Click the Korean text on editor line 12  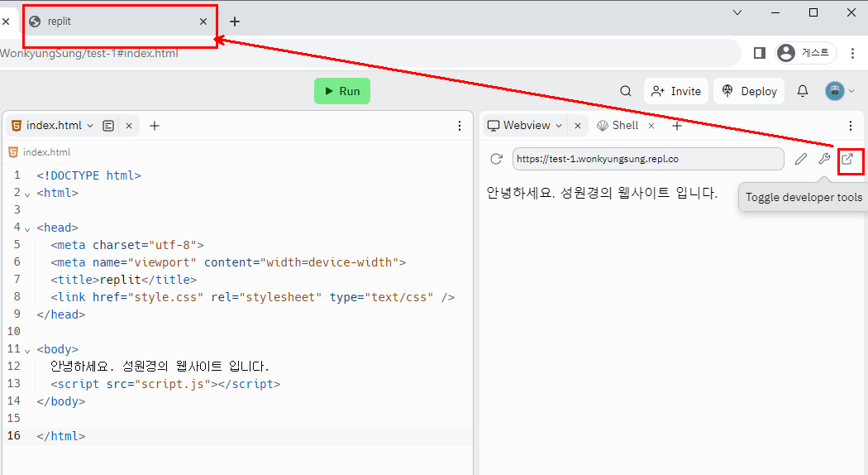click(160, 367)
